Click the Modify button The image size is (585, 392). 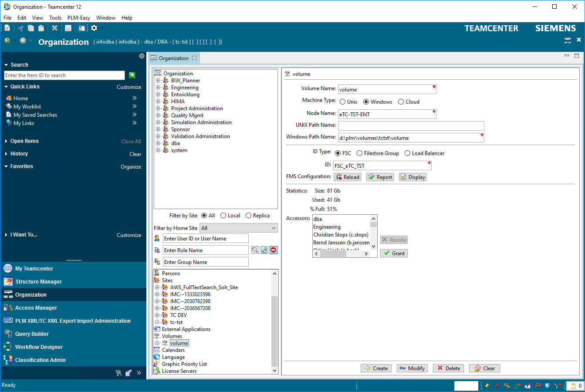(x=412, y=368)
